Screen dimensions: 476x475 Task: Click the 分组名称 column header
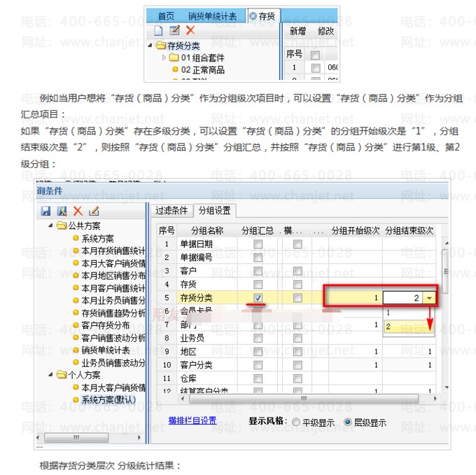[x=207, y=230]
